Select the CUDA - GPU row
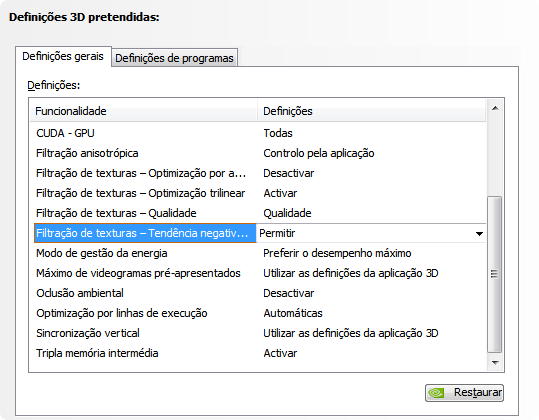The image size is (539, 420). point(260,133)
